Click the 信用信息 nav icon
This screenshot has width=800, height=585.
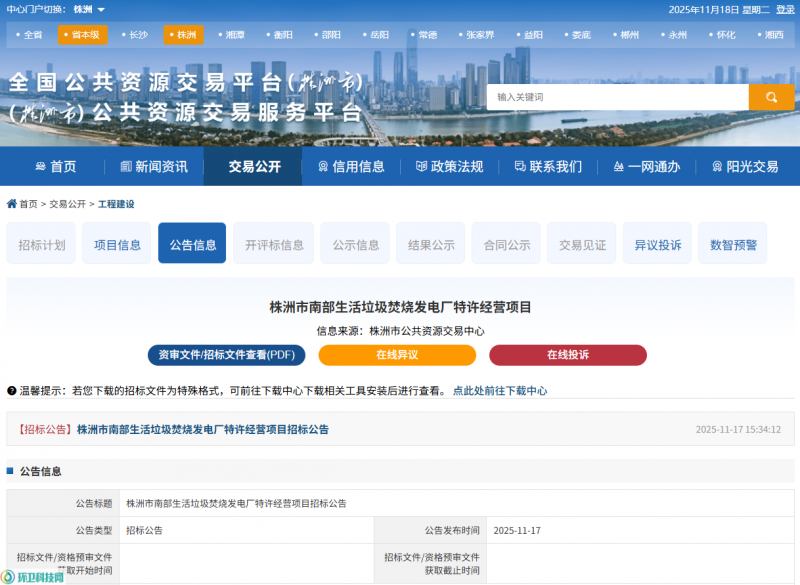click(x=323, y=167)
